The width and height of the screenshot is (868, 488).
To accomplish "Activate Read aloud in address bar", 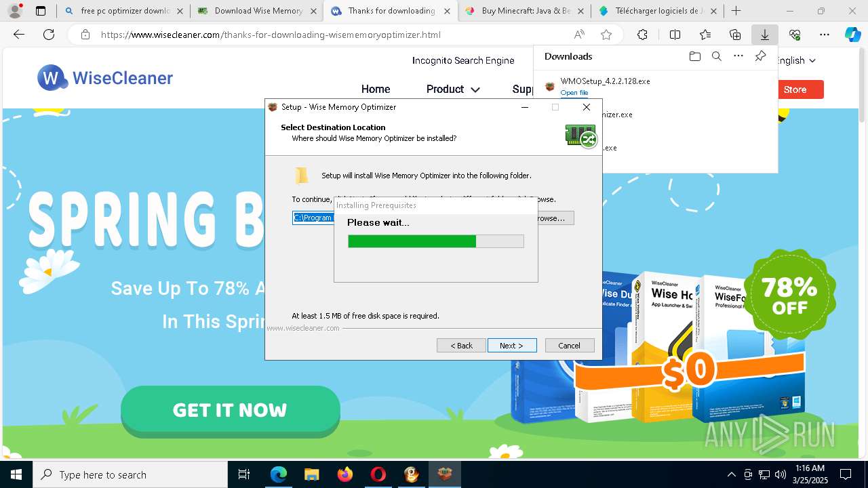I will 580,35.
